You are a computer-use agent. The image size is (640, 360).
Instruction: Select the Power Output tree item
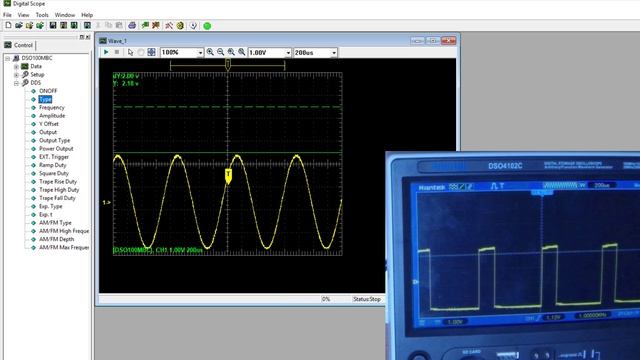[x=56, y=149]
